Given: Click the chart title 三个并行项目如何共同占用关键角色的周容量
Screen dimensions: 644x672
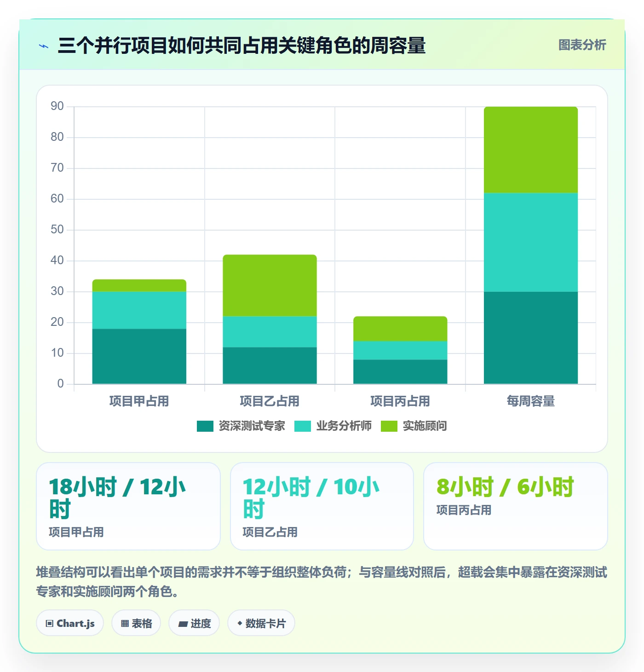Looking at the screenshot, I should 241,46.
